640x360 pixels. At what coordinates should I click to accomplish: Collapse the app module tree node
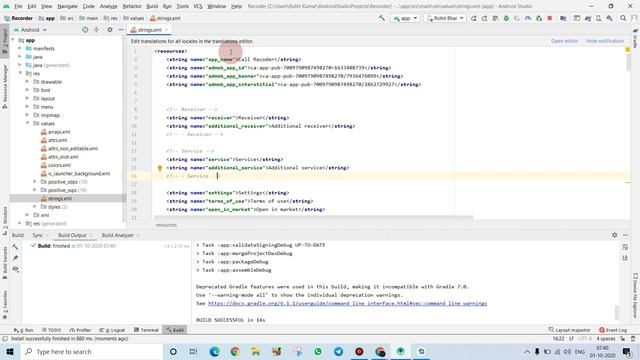point(13,40)
